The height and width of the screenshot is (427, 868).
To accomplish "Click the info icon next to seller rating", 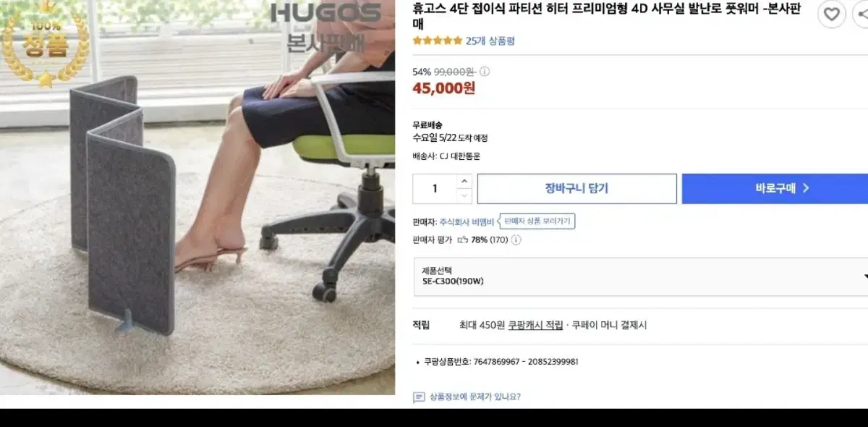I will tap(516, 240).
